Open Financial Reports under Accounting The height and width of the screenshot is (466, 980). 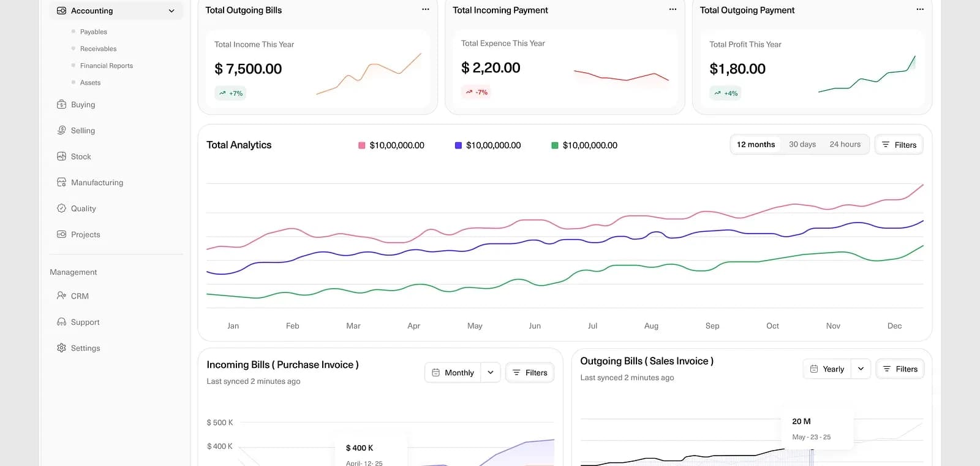(x=107, y=66)
